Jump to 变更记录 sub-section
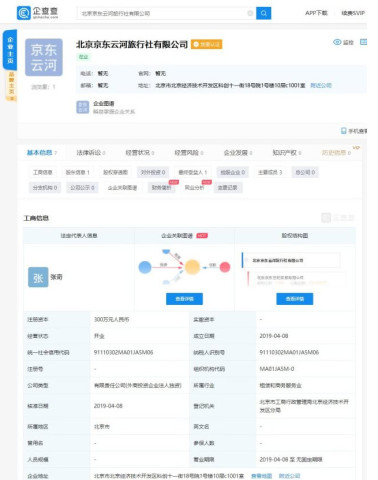 click(x=227, y=188)
